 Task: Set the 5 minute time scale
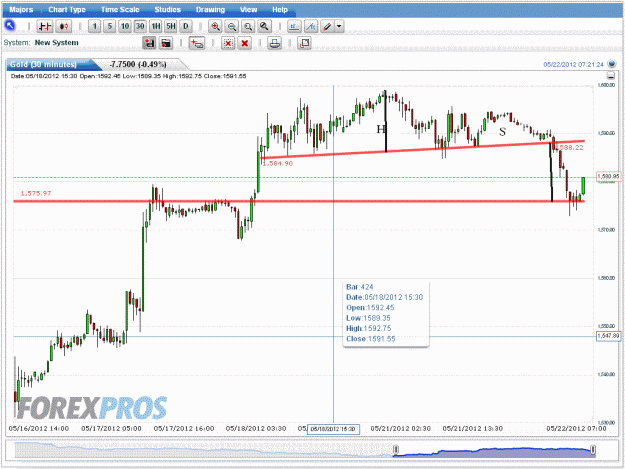click(x=110, y=27)
